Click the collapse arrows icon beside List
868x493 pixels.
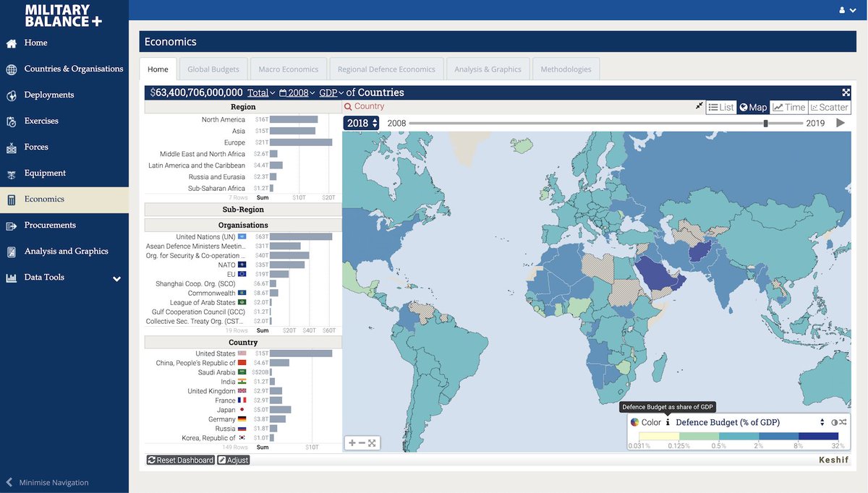tap(699, 106)
